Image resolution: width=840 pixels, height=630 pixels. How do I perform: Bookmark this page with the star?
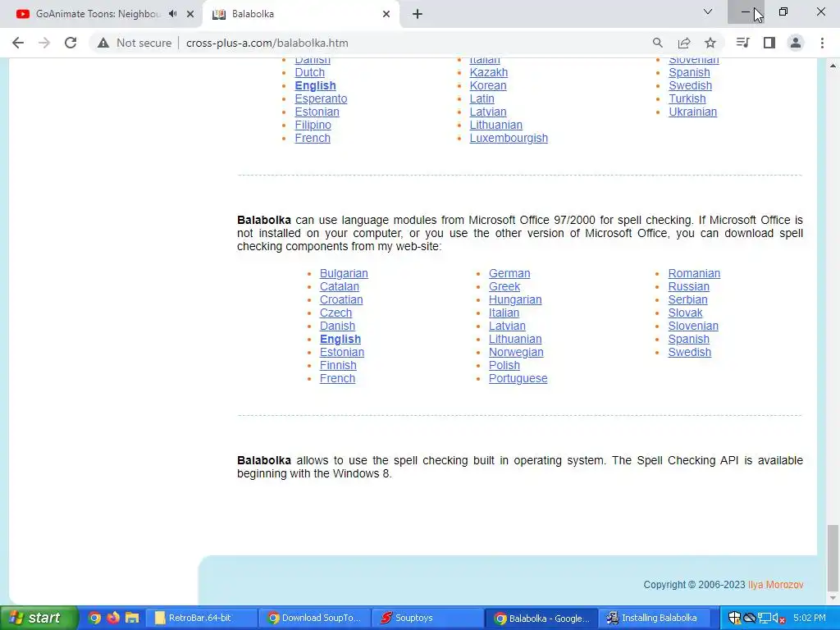pos(710,43)
